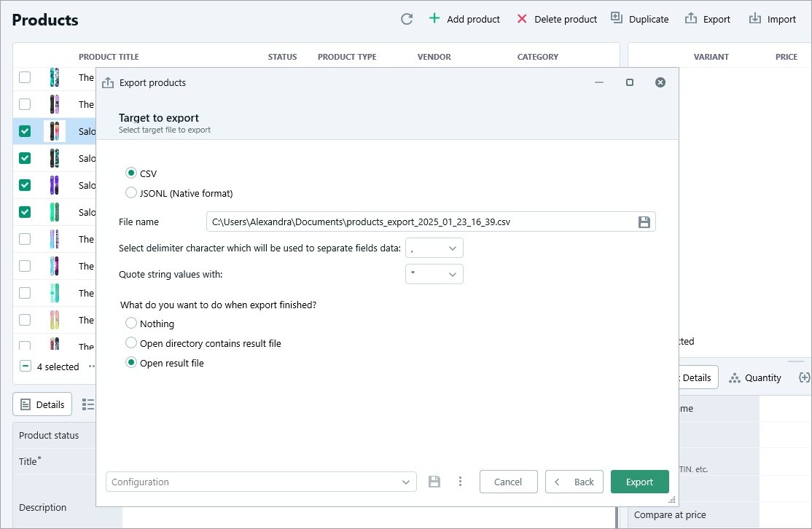Click the resize grip of export dialog

pyautogui.click(x=671, y=500)
